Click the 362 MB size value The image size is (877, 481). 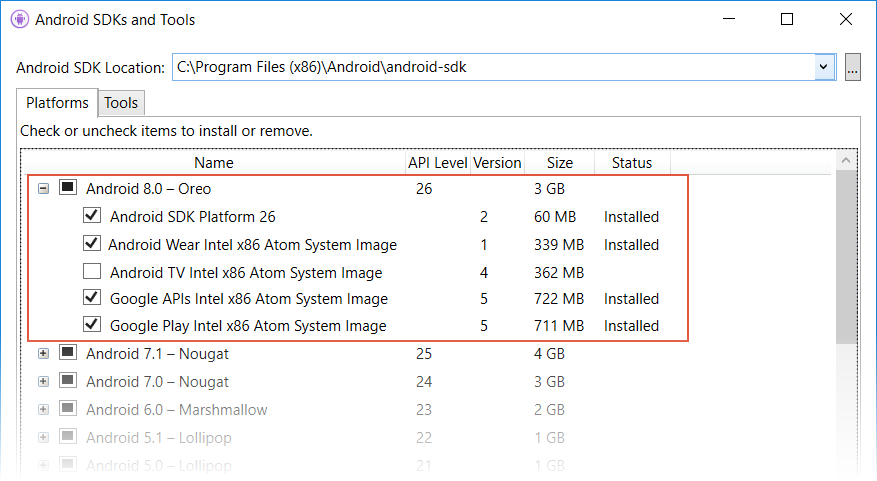pos(559,273)
